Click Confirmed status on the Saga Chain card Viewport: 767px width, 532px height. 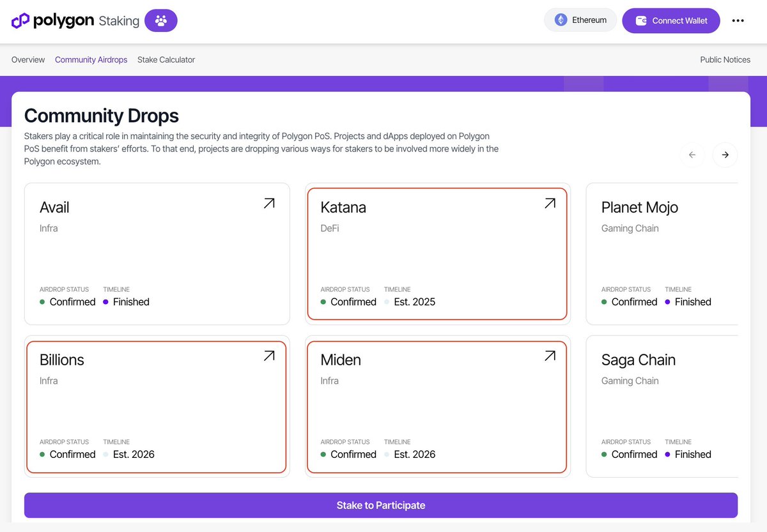[x=634, y=455]
